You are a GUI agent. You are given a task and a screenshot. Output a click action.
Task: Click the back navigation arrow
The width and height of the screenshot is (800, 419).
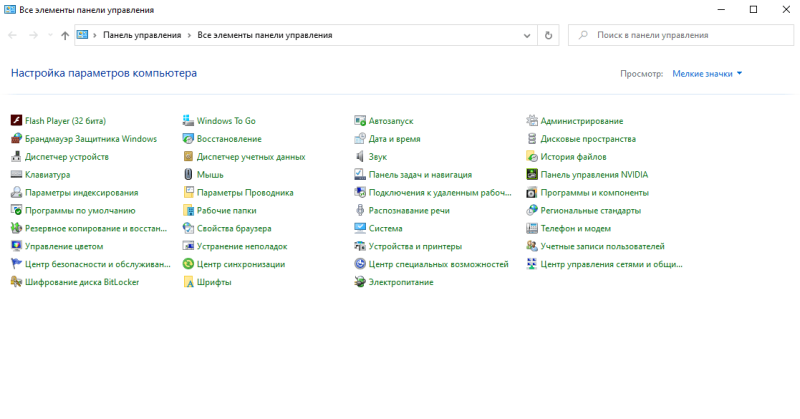tap(13, 35)
